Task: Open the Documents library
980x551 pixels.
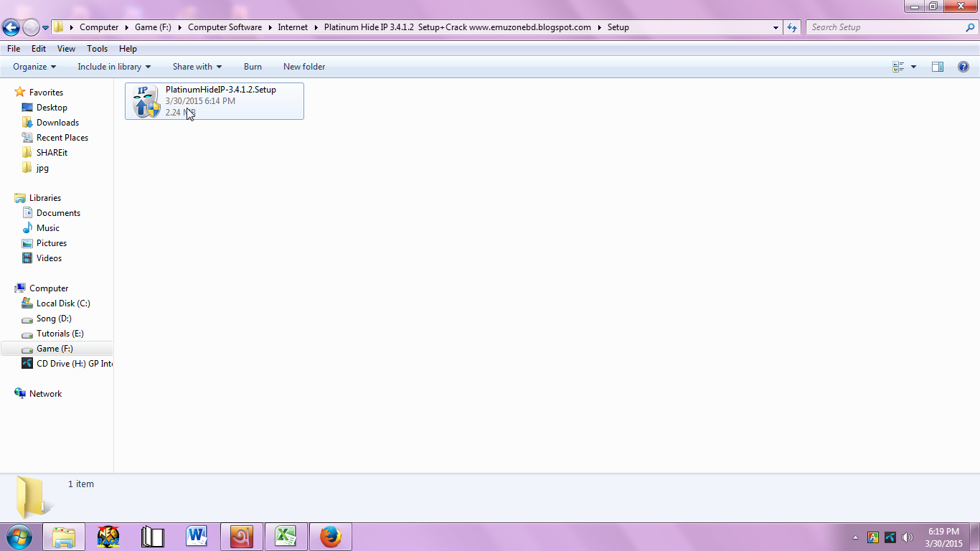Action: 58,213
